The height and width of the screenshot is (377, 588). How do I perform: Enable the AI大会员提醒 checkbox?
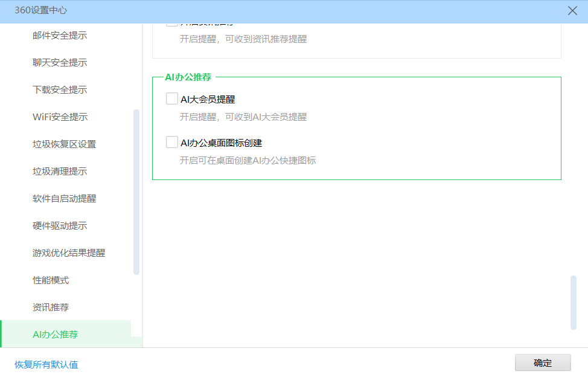click(171, 98)
